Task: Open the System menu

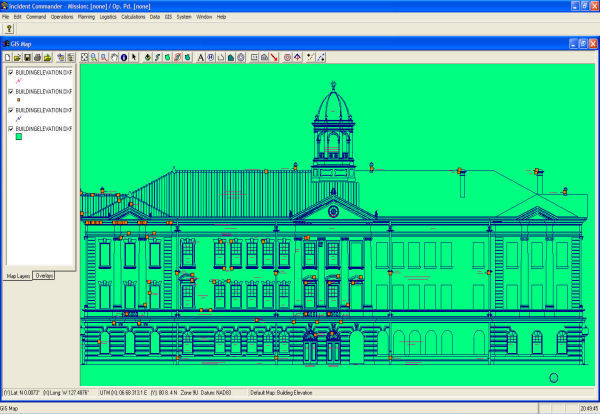Action: point(184,17)
